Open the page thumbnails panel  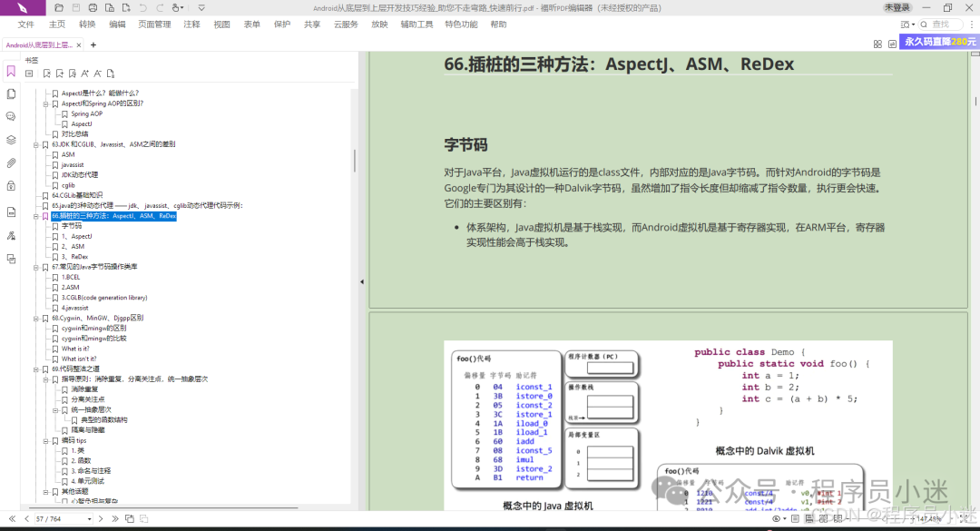11,93
